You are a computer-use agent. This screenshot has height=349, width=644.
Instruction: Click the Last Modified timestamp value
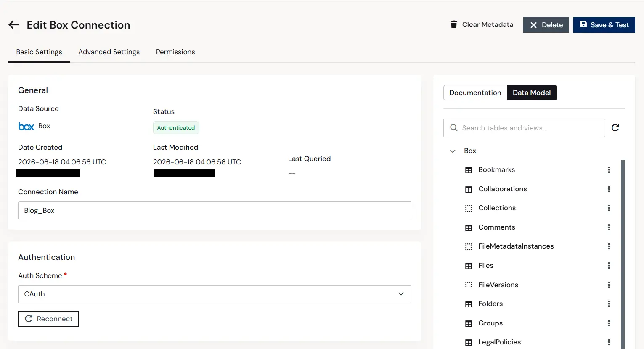pos(197,162)
